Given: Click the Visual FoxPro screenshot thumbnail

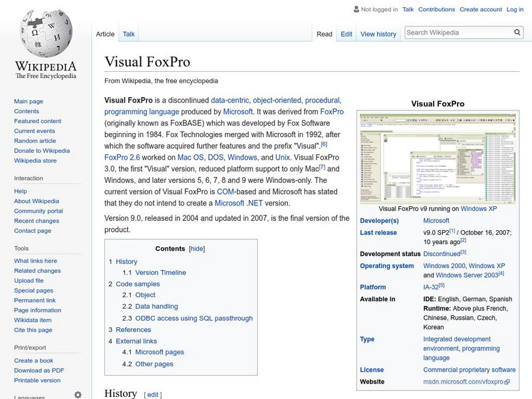Looking at the screenshot, I should (x=438, y=158).
